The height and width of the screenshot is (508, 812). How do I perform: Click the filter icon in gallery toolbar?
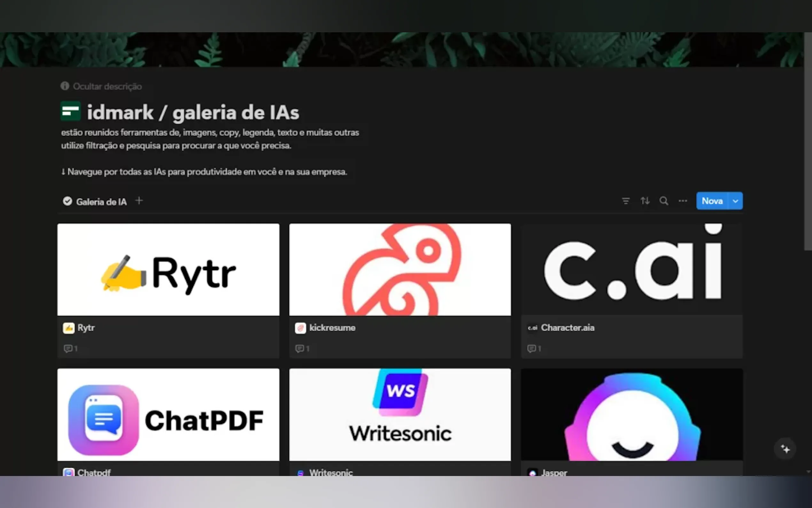coord(625,201)
